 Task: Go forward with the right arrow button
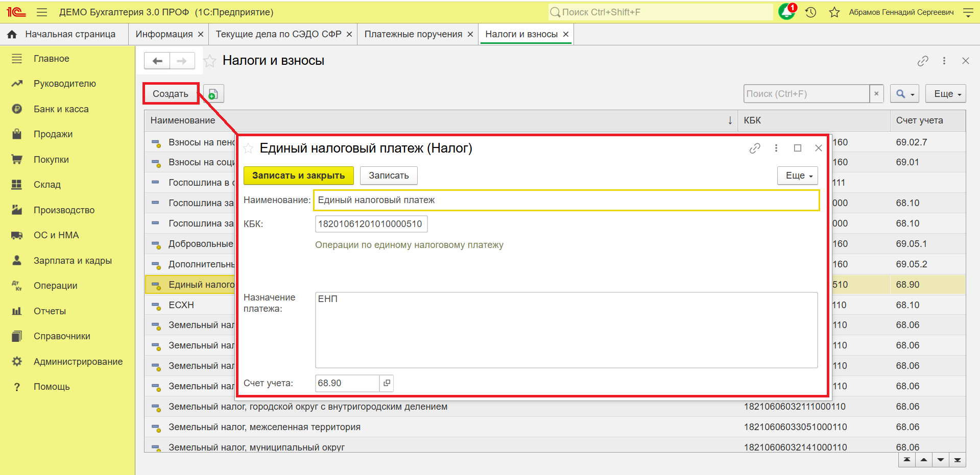[x=182, y=61]
